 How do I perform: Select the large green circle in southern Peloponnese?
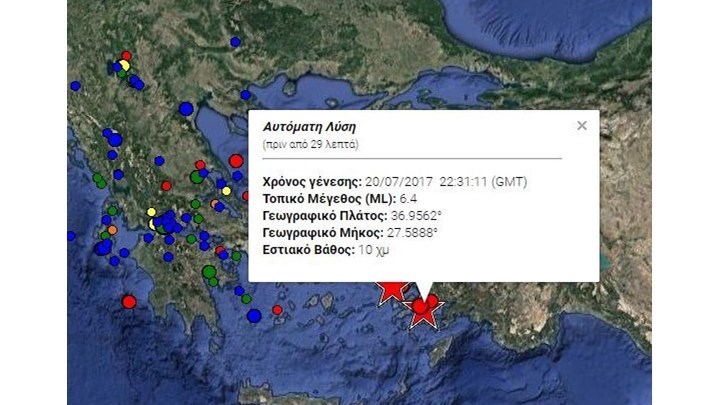[209, 271]
